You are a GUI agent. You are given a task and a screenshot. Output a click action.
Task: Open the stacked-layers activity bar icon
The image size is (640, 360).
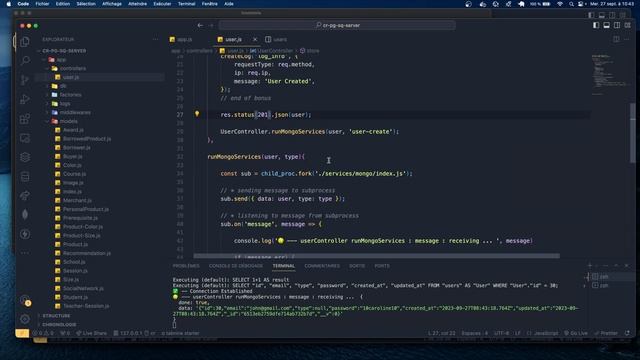click(25, 157)
